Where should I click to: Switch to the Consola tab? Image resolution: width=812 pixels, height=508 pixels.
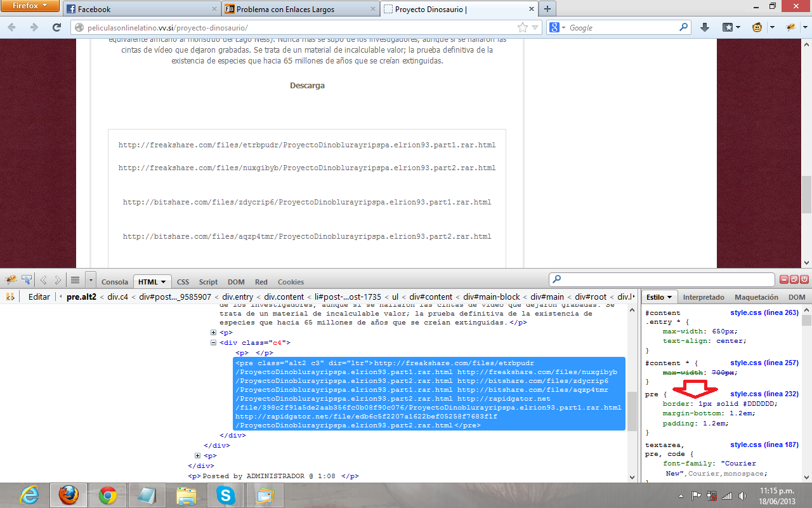(115, 282)
